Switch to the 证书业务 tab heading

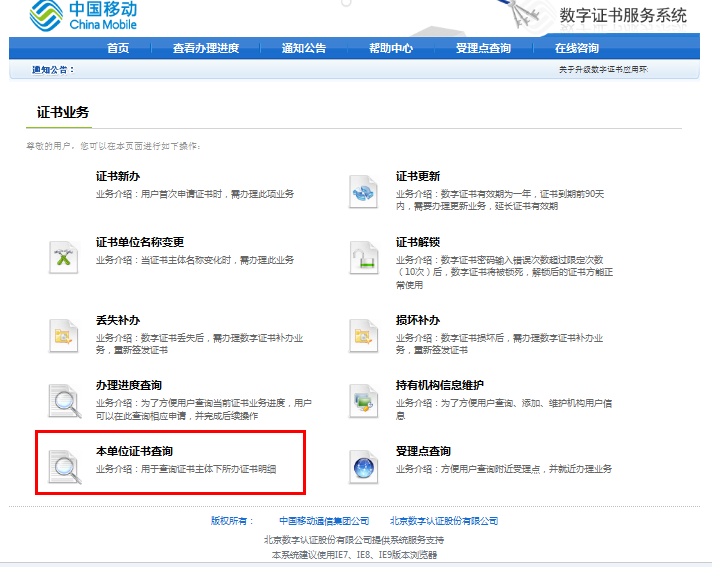click(x=62, y=112)
